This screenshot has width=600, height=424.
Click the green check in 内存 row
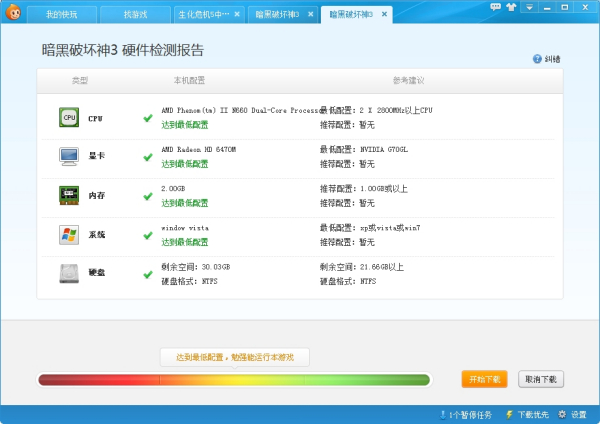(x=148, y=196)
